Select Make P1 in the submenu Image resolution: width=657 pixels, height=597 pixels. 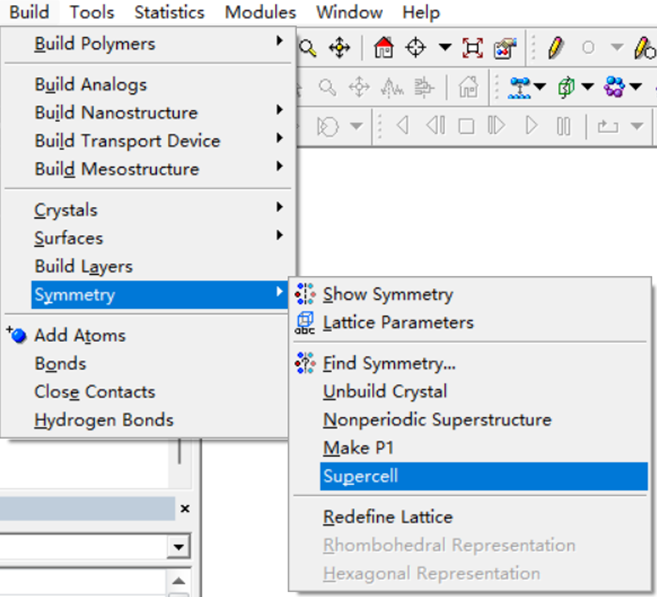470,448
